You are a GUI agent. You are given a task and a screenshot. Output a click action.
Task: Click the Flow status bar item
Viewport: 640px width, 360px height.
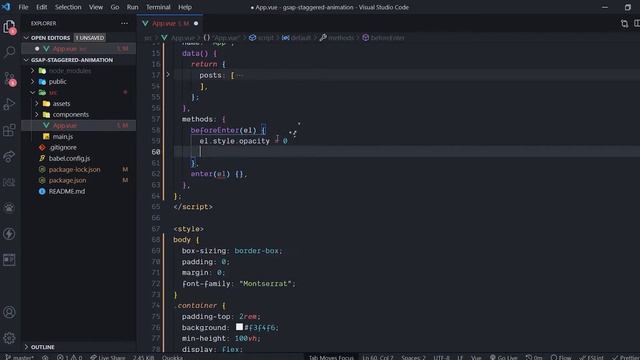tap(561, 357)
